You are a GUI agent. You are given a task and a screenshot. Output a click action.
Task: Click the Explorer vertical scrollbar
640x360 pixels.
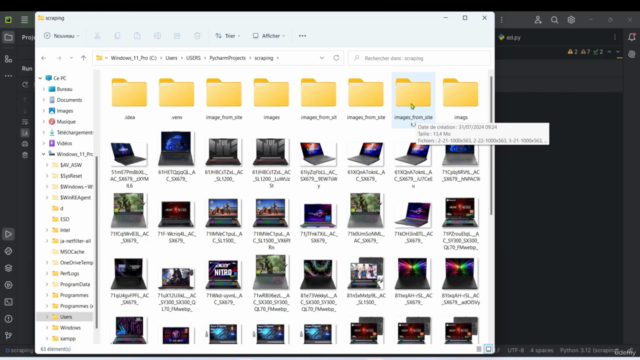pyautogui.click(x=491, y=146)
